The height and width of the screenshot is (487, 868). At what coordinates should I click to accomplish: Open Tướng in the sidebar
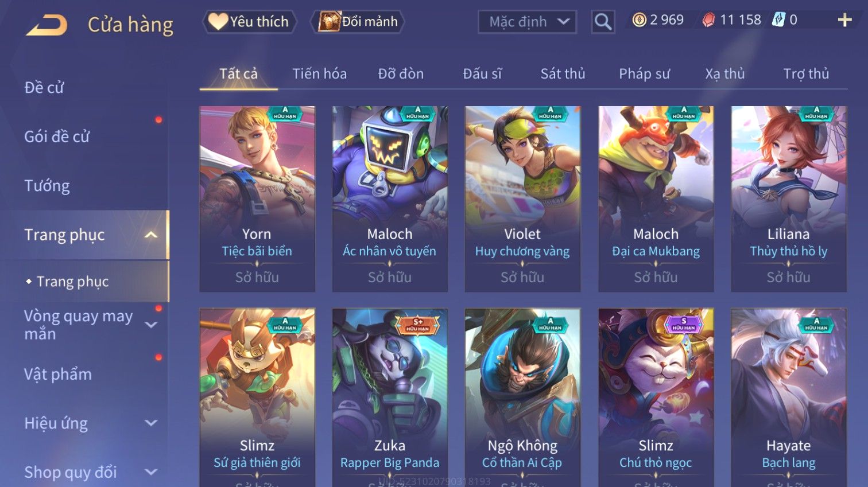point(47,186)
